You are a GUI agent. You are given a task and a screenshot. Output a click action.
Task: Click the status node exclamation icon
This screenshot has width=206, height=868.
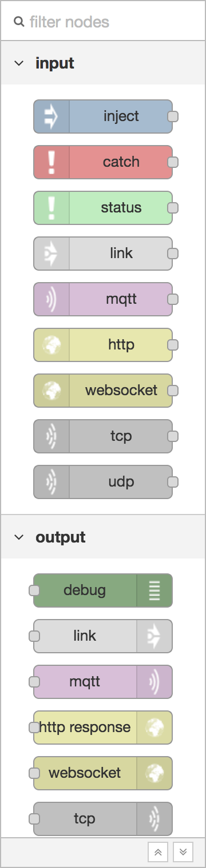pyautogui.click(x=51, y=208)
